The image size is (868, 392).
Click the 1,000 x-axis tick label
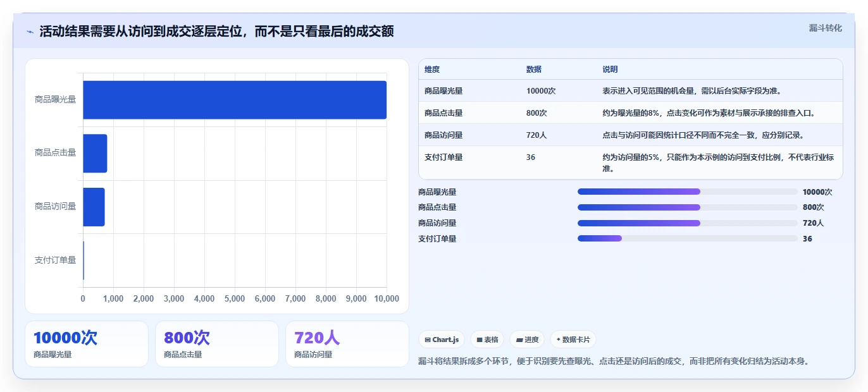[x=113, y=298]
